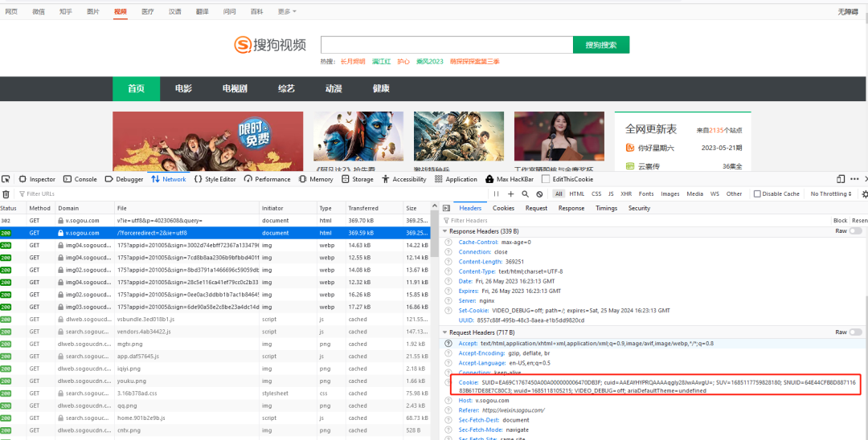Filter requests by JS

tap(611, 194)
